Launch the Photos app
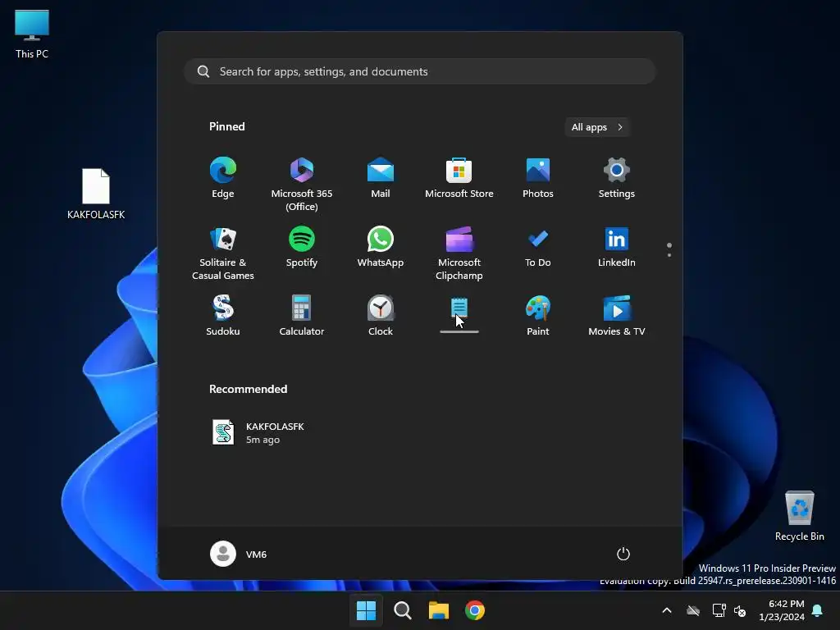Image resolution: width=840 pixels, height=630 pixels. (538, 178)
